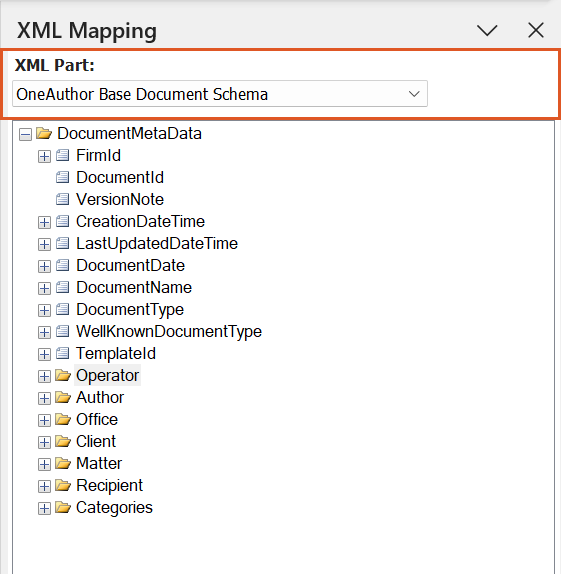The height and width of the screenshot is (574, 561).
Task: Open the XML Mapping pane options chevron
Action: (x=487, y=30)
